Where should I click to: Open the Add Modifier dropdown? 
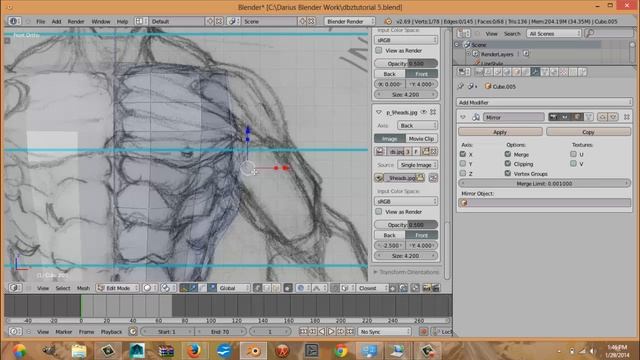click(544, 102)
